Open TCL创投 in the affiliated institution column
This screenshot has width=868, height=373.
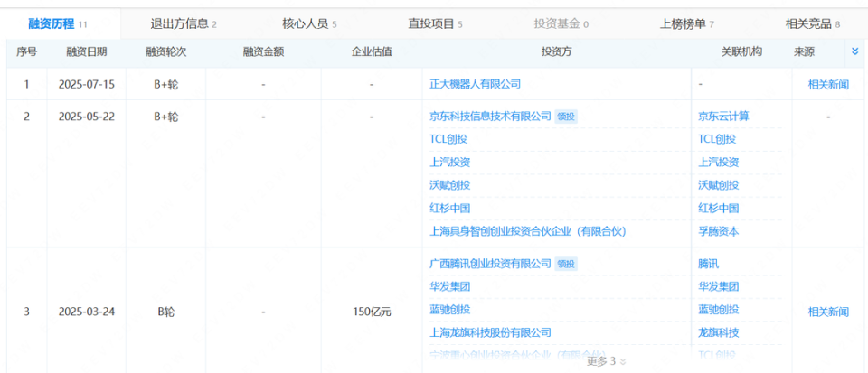tap(717, 139)
